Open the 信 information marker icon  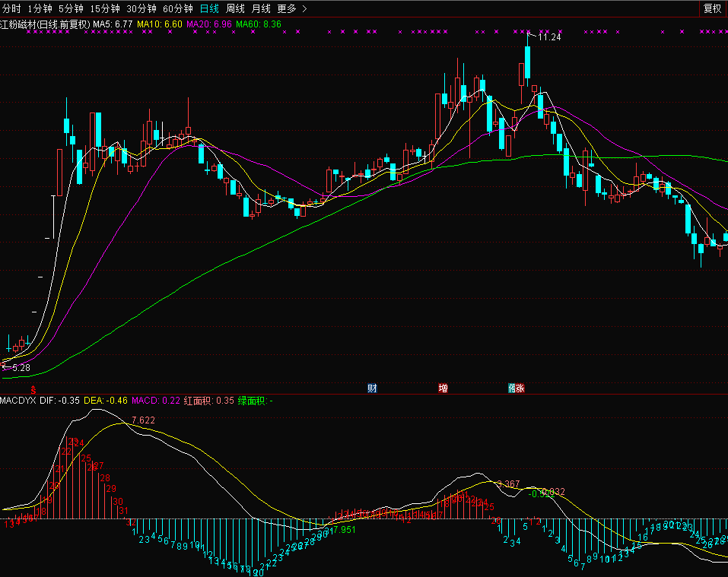(x=512, y=388)
